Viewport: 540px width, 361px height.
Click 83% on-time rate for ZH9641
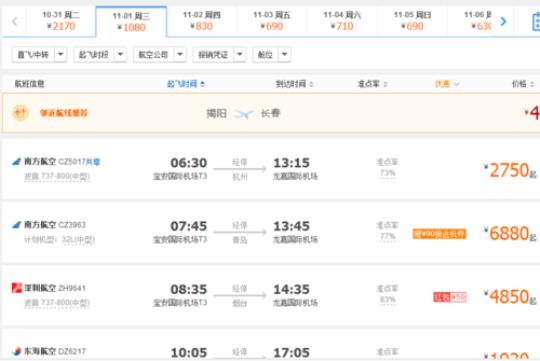point(387,299)
